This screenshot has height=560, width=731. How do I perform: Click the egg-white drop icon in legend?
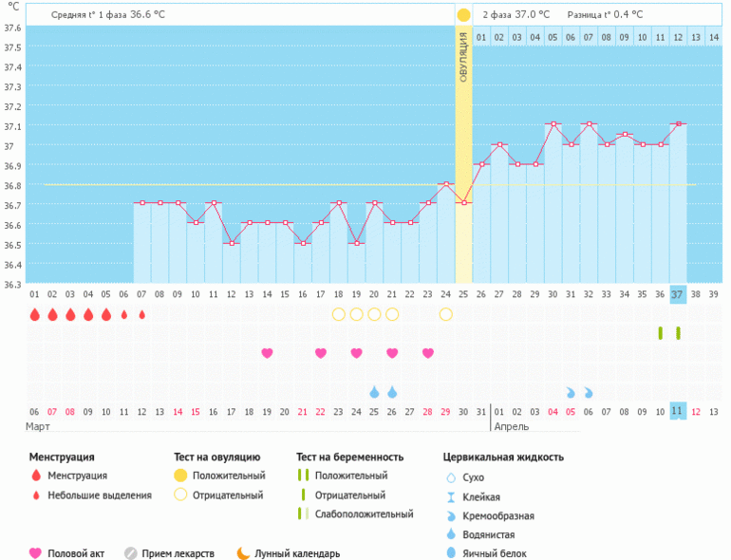pos(452,553)
